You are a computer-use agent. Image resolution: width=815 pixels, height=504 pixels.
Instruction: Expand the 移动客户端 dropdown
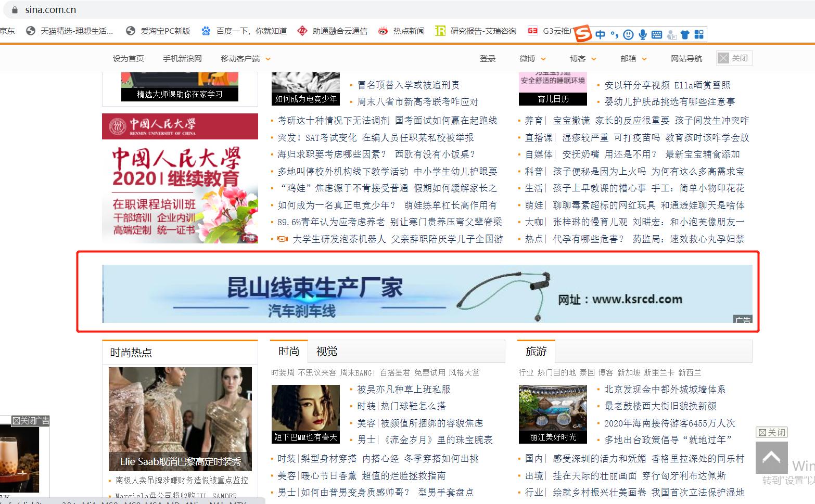tap(246, 59)
